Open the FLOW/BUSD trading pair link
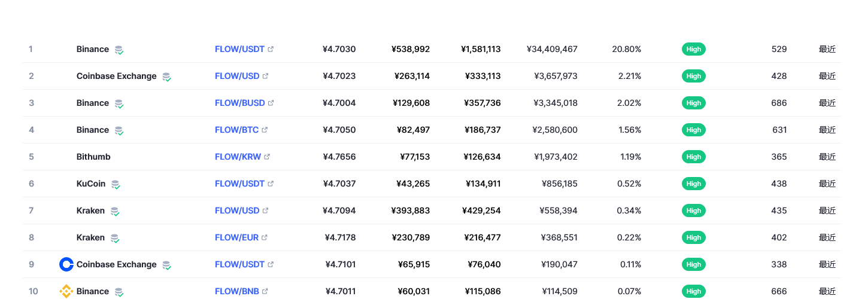 [x=239, y=103]
